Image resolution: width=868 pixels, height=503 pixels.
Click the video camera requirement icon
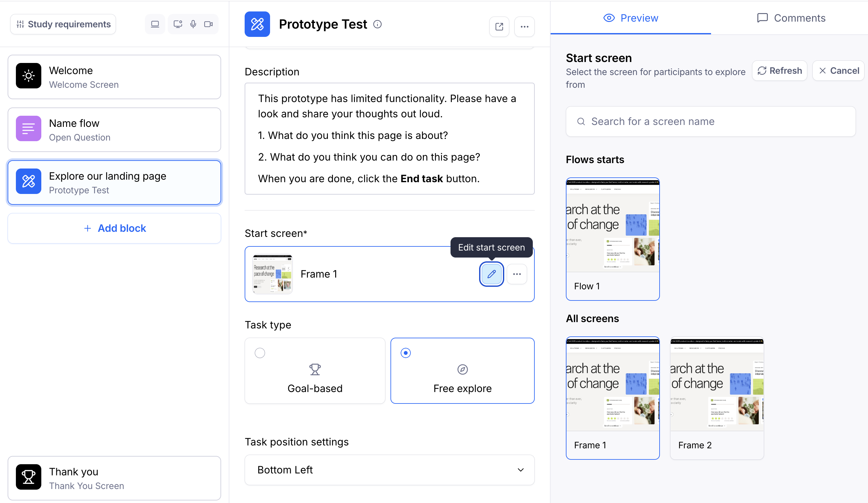coord(208,24)
